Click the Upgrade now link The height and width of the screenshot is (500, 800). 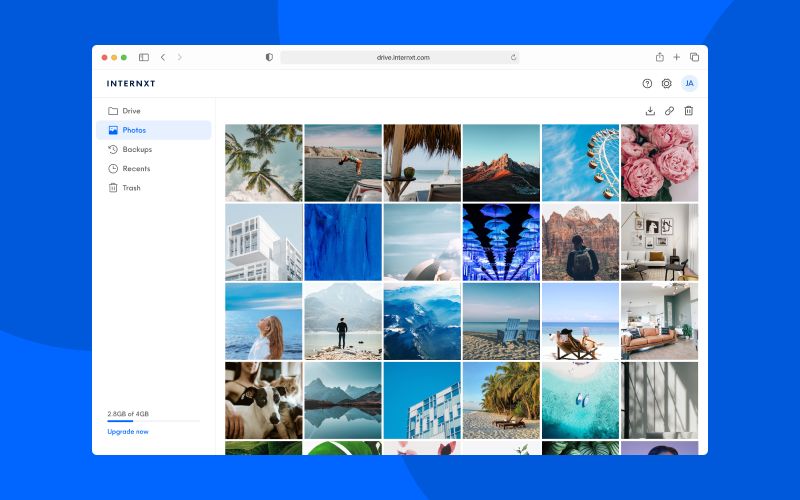(x=128, y=432)
